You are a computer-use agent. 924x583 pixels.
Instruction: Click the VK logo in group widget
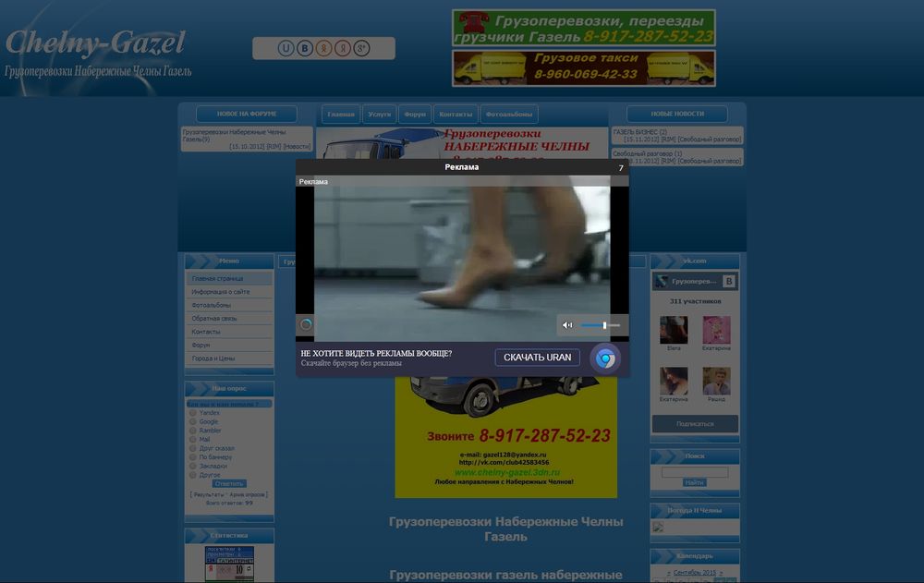pos(729,281)
